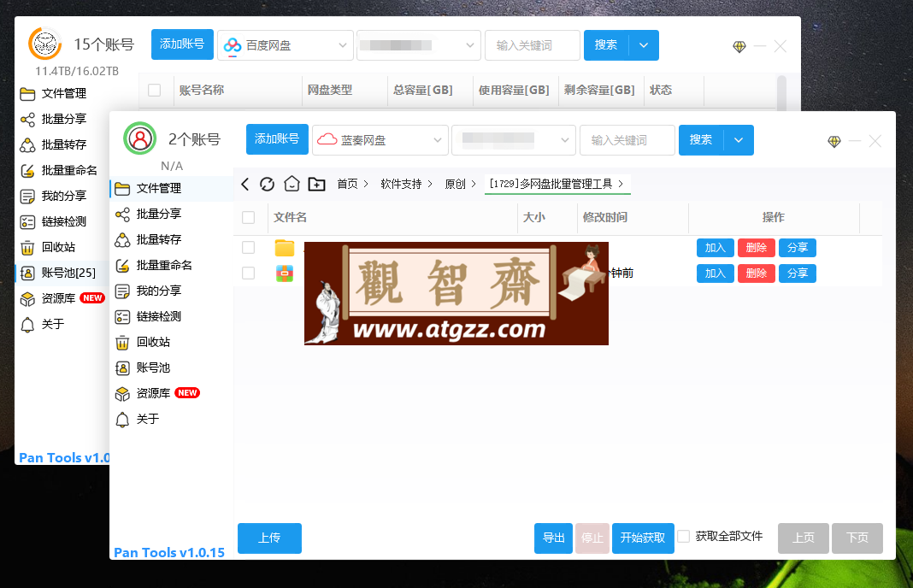Screen dimensions: 913x588
Task: Open 批量重命名 in the front window sidebar
Action: click(x=172, y=266)
